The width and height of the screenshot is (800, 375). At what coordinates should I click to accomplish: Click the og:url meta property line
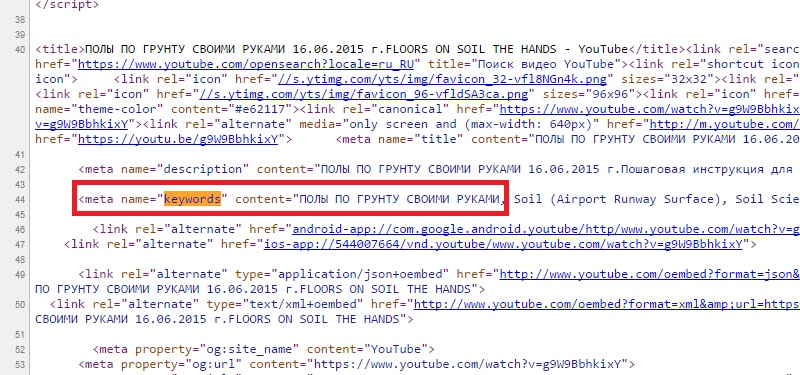[357, 364]
